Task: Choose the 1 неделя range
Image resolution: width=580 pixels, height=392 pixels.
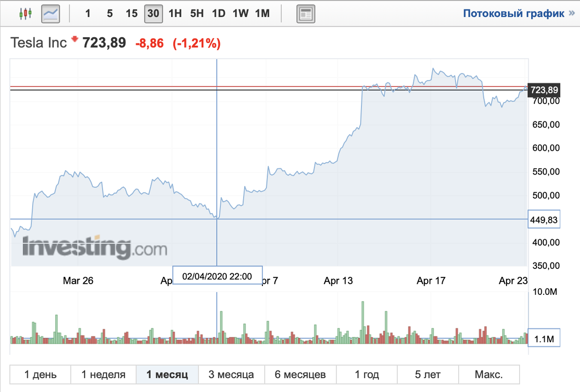Action: tap(103, 374)
